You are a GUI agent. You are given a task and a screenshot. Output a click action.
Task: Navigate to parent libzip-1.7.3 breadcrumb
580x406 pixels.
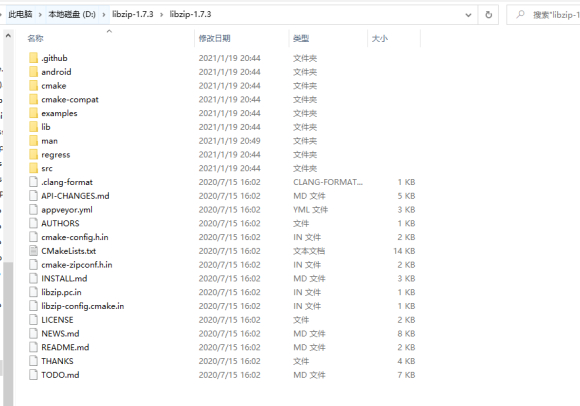point(132,14)
